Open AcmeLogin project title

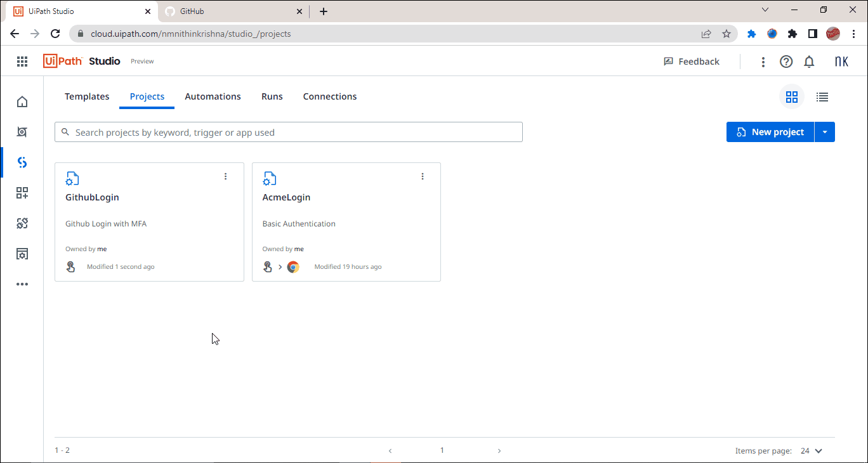click(x=287, y=197)
